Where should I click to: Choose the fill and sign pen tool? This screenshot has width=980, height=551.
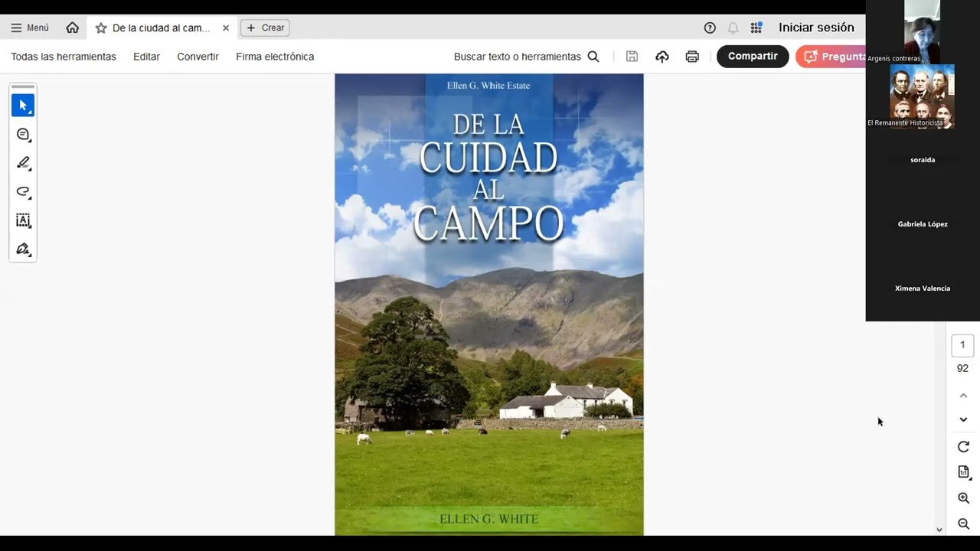coord(23,249)
